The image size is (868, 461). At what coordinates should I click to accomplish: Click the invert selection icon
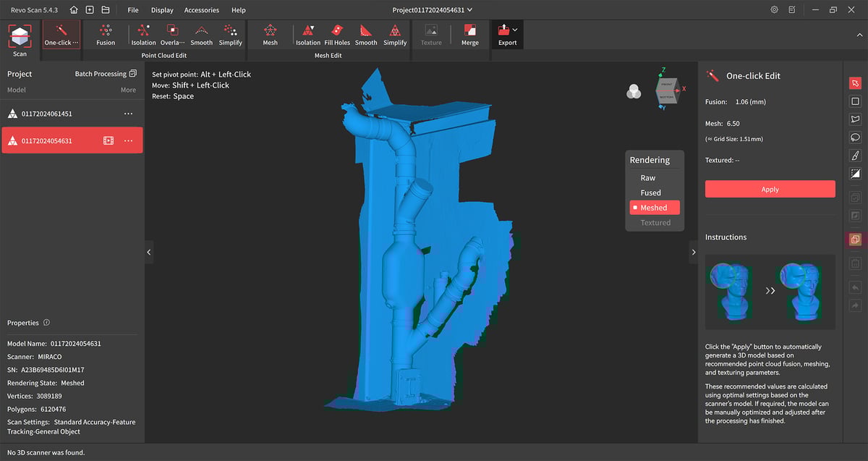[855, 174]
